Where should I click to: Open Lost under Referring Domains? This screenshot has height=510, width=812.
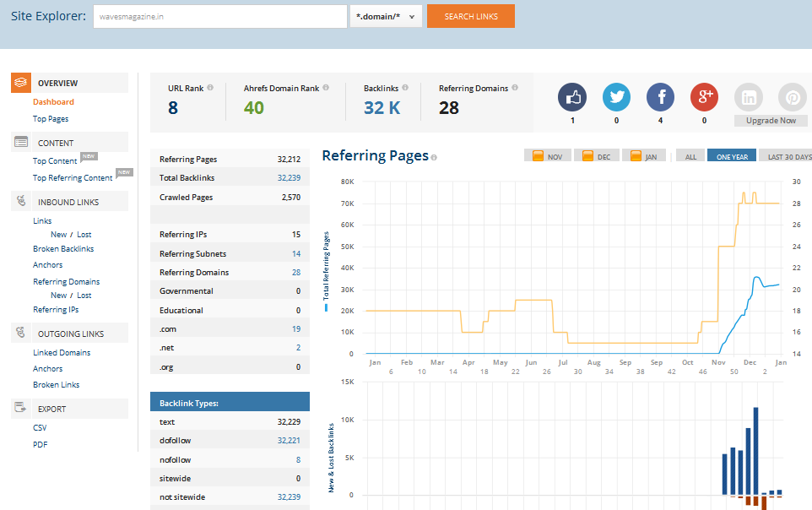click(84, 295)
